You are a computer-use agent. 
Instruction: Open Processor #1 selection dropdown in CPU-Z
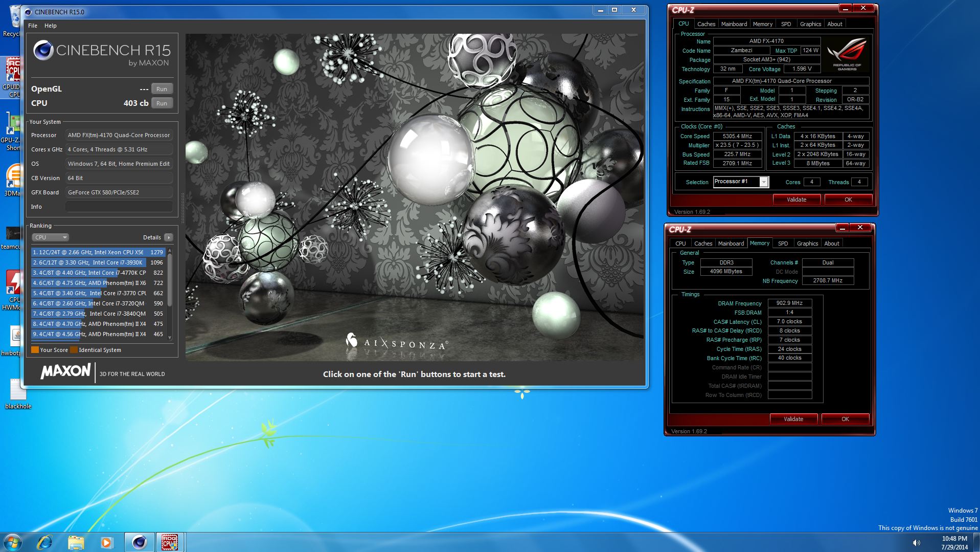[x=741, y=182]
